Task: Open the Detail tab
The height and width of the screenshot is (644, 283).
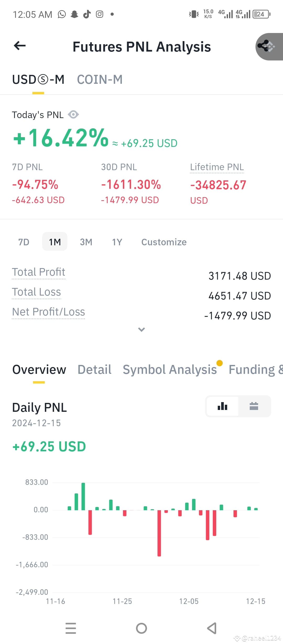Action: tap(95, 370)
